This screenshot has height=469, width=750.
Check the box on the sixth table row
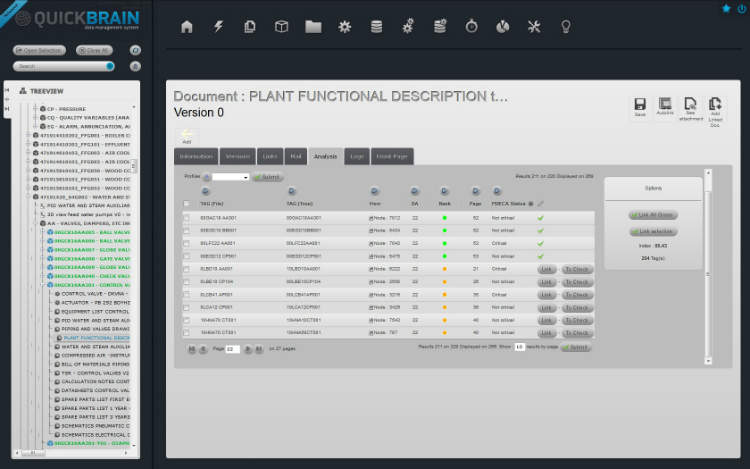click(186, 282)
